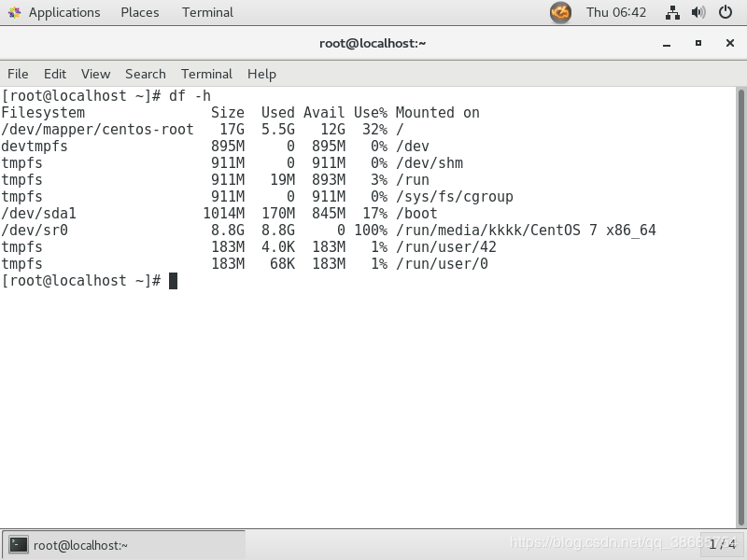This screenshot has height=560, width=747.
Task: Click the /dev/sr0 filesystem name
Action: click(35, 231)
